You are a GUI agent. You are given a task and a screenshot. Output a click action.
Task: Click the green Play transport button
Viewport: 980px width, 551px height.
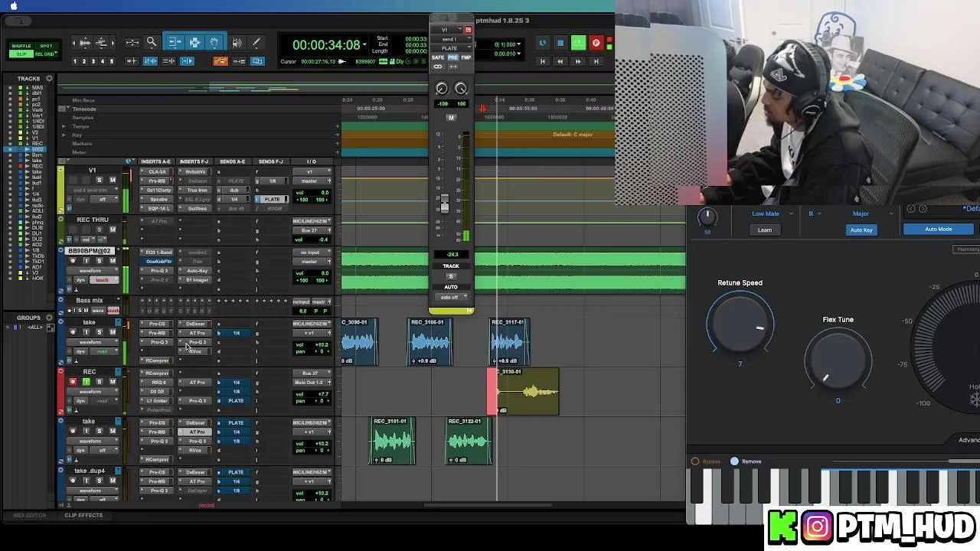579,44
